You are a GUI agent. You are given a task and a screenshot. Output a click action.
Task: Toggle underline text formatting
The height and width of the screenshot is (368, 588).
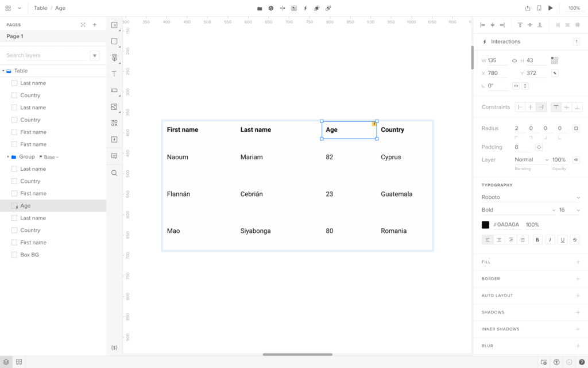pyautogui.click(x=563, y=240)
